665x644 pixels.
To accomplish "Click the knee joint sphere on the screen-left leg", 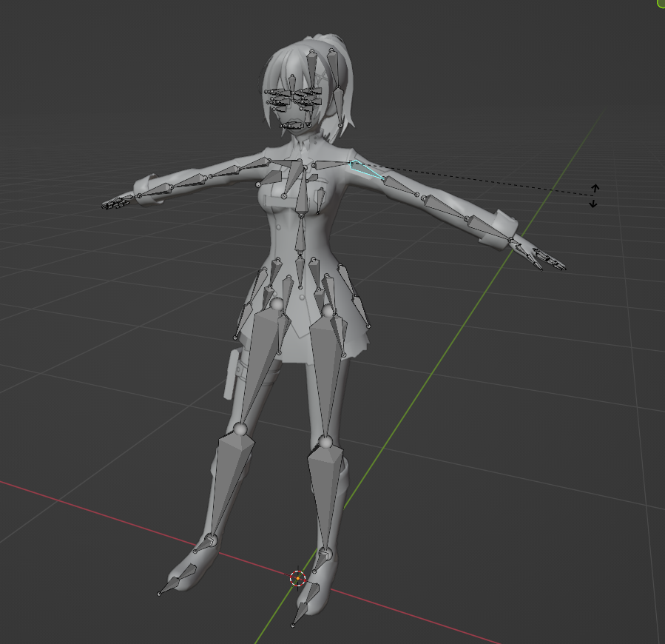I will 240,429.
